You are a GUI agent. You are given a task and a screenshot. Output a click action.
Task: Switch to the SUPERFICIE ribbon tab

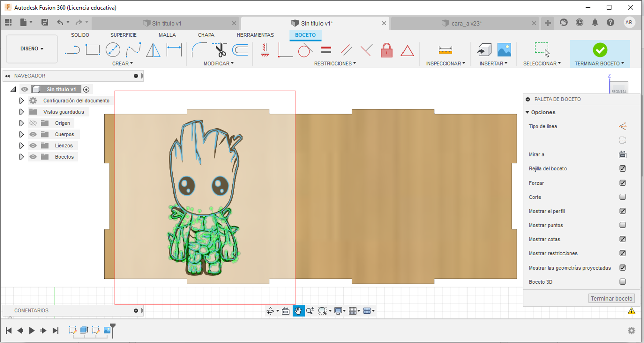point(123,35)
